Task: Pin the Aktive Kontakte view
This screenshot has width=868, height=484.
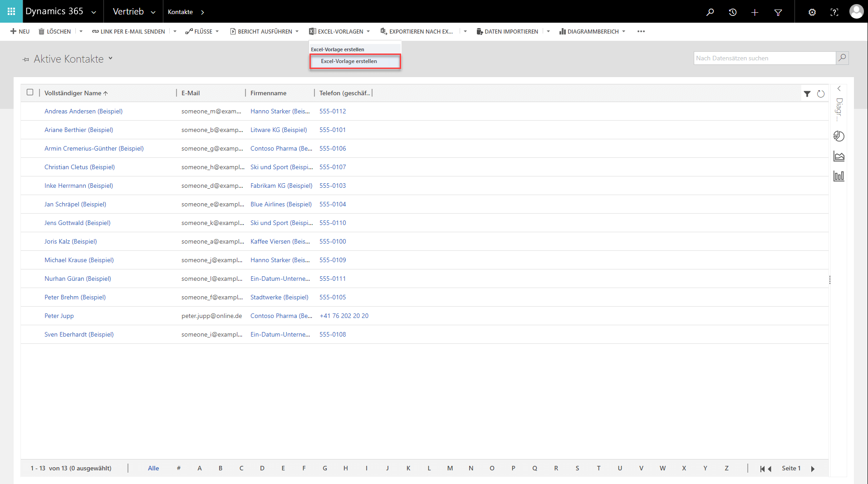Action: pos(26,59)
